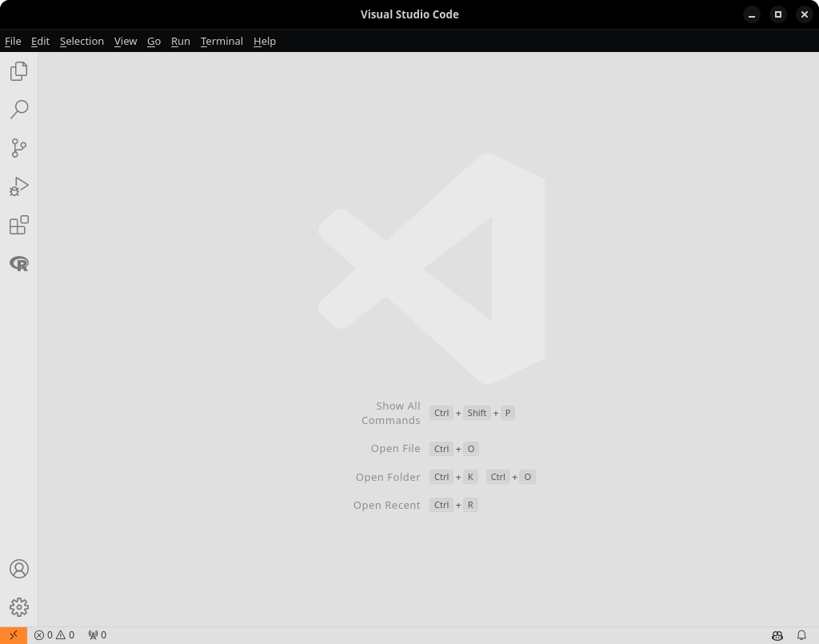Open the Go menu
Screen dimensions: 819x644
[154, 41]
